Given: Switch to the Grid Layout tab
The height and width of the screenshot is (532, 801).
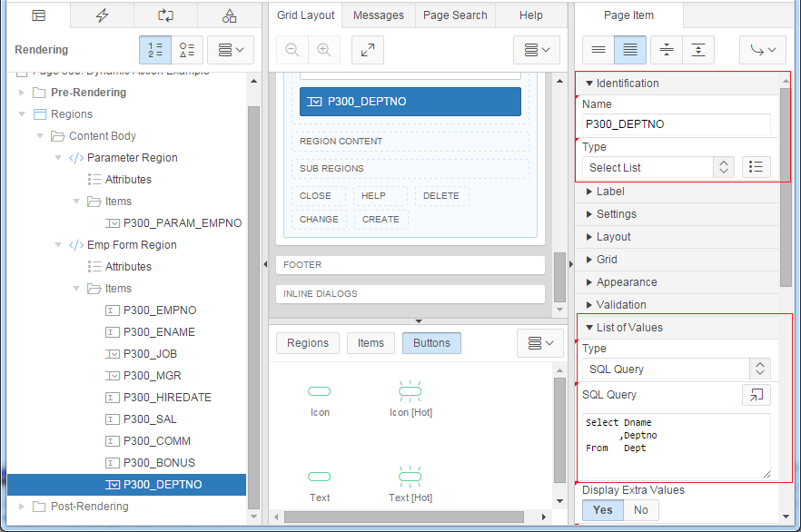Looking at the screenshot, I should (x=305, y=15).
